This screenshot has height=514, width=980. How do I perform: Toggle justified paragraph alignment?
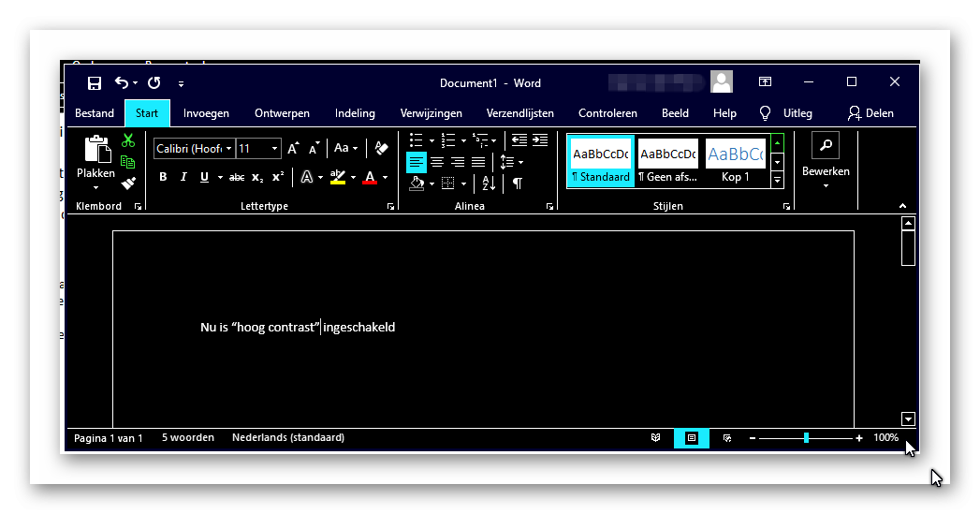coord(478,163)
